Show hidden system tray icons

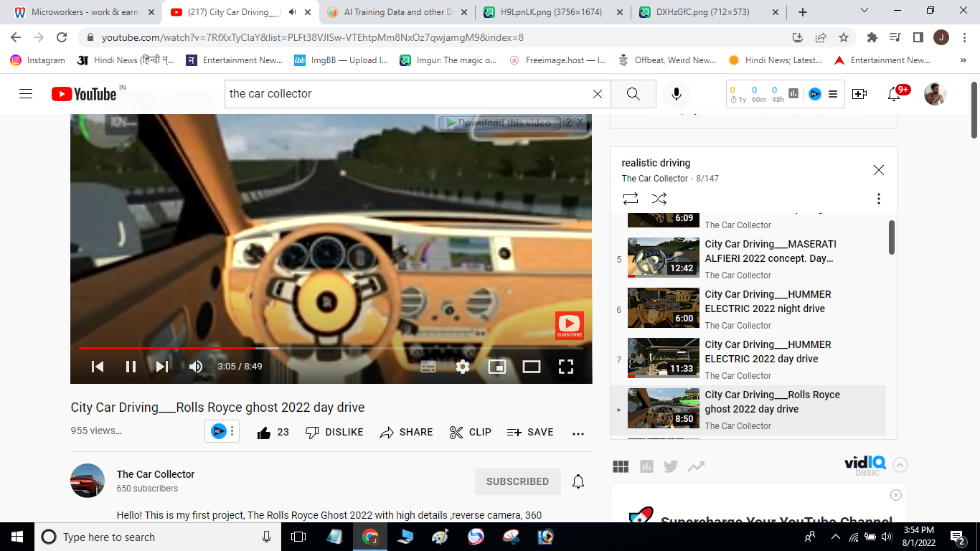pos(835,537)
